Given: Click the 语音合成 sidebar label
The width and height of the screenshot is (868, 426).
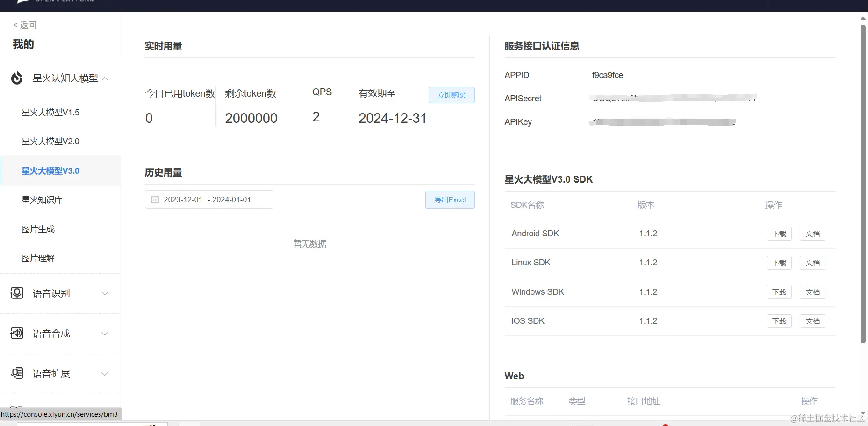Looking at the screenshot, I should pos(51,334).
